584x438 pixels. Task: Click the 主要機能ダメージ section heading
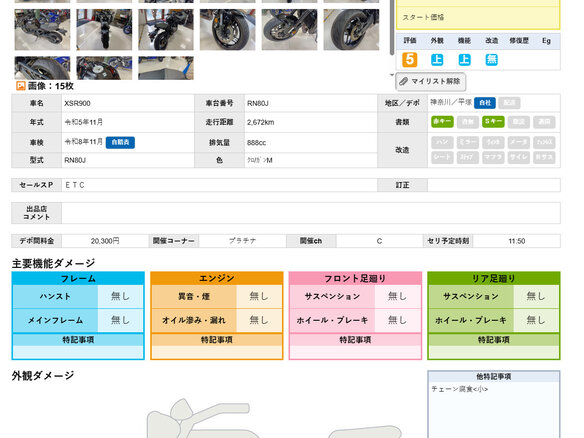pos(53,263)
